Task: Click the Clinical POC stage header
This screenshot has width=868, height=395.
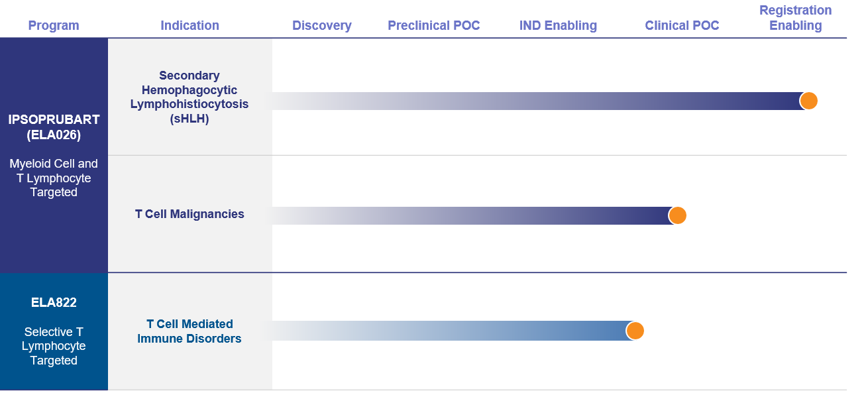Action: (682, 26)
